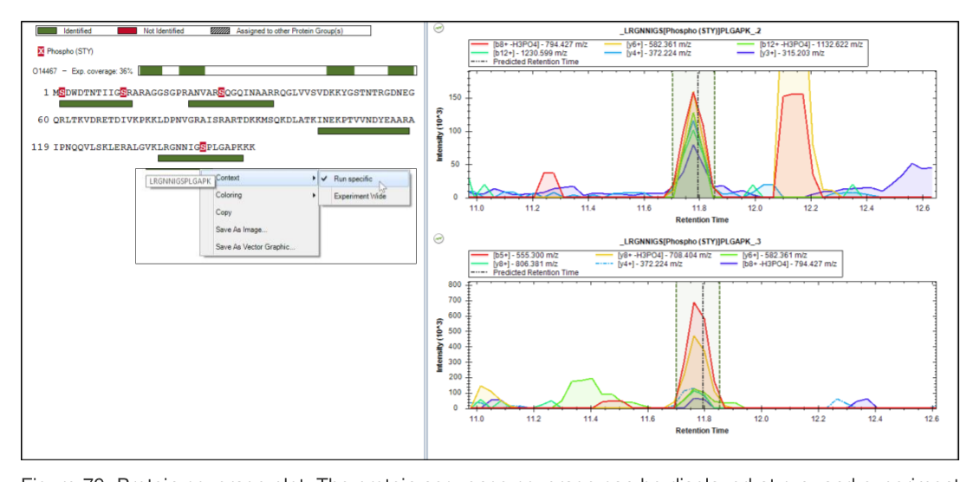Click b5+ 555.300 m/z legend entry
Screen dimensions: 980x482
tap(517, 255)
